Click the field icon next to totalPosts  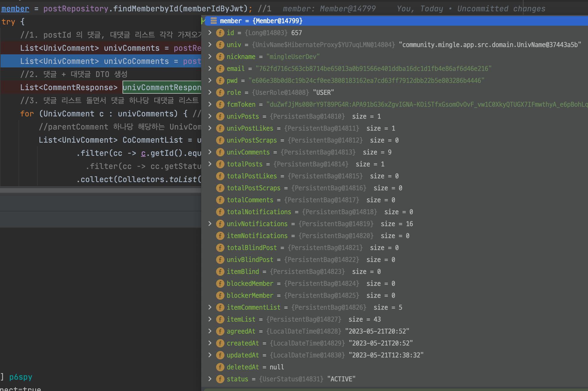(220, 164)
